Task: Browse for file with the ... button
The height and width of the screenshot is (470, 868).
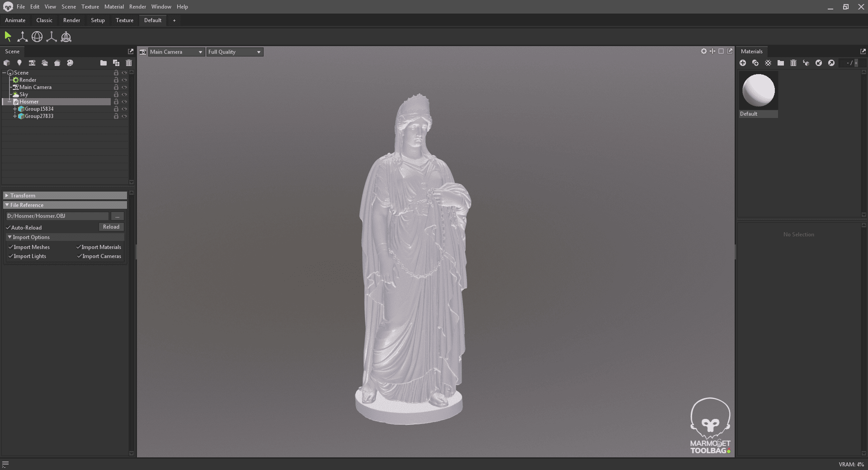Action: point(117,216)
